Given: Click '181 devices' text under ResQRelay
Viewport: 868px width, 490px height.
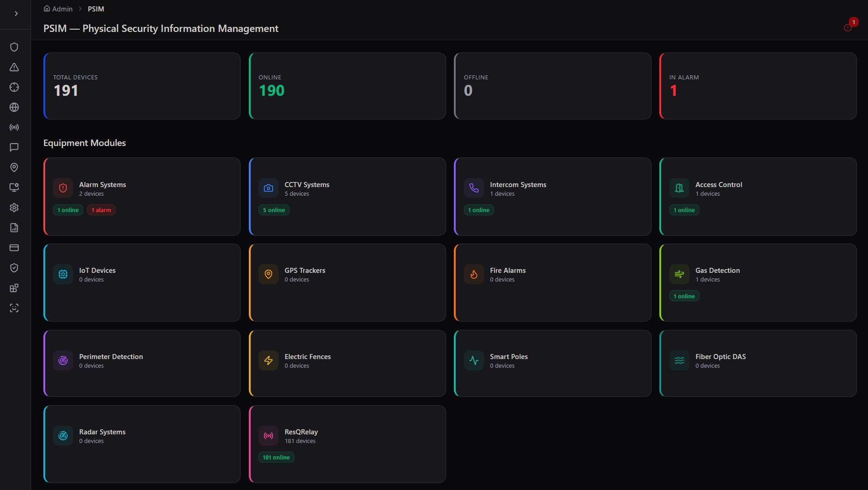Looking at the screenshot, I should point(300,441).
